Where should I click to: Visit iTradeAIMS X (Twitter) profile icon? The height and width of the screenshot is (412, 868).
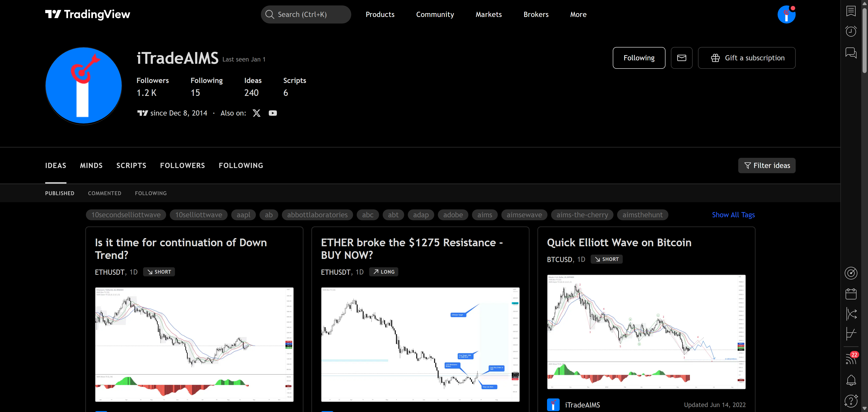pos(256,113)
